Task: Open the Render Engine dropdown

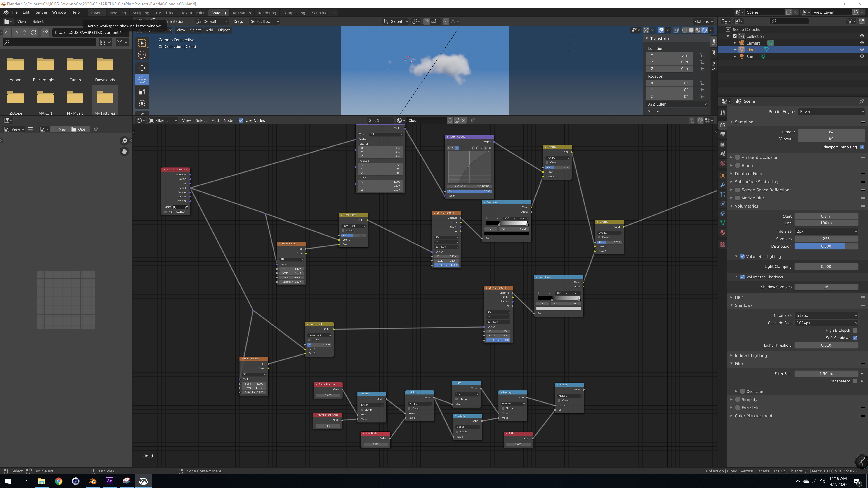Action: 831,111
